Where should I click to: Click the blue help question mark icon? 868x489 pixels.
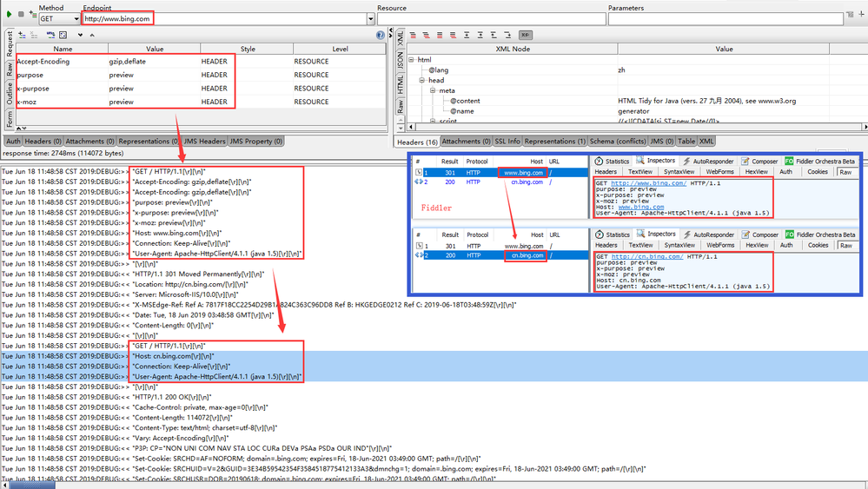[x=380, y=36]
